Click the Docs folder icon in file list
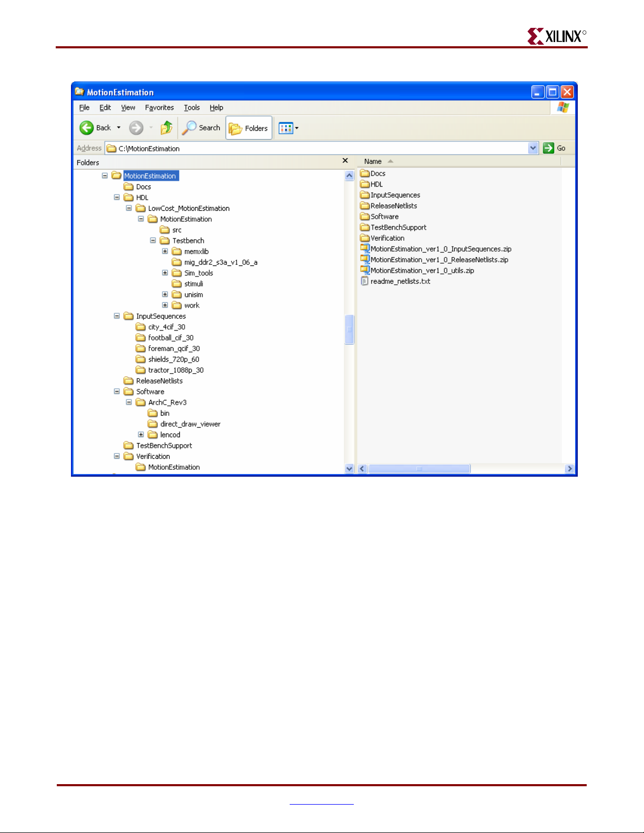 [365, 173]
